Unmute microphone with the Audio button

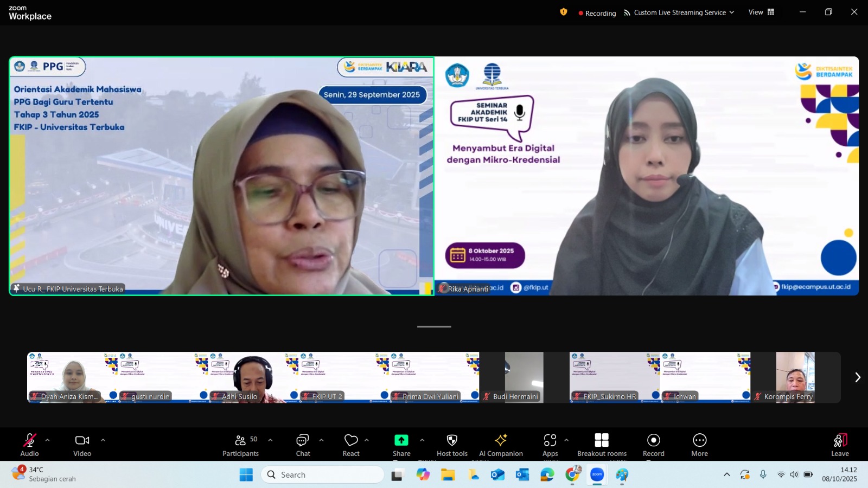click(x=29, y=445)
